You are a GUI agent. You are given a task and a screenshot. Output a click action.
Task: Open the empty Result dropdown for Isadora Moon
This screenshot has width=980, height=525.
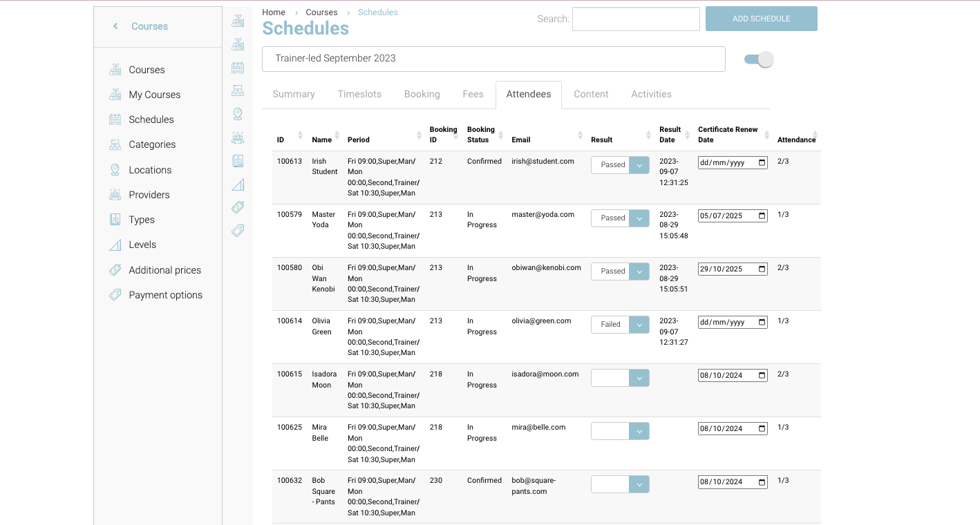click(639, 378)
